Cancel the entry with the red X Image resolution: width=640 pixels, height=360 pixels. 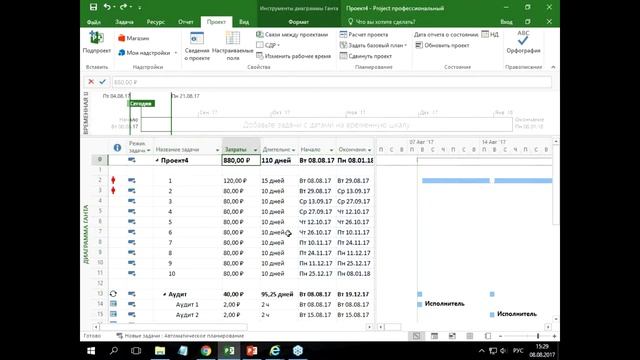tap(91, 82)
